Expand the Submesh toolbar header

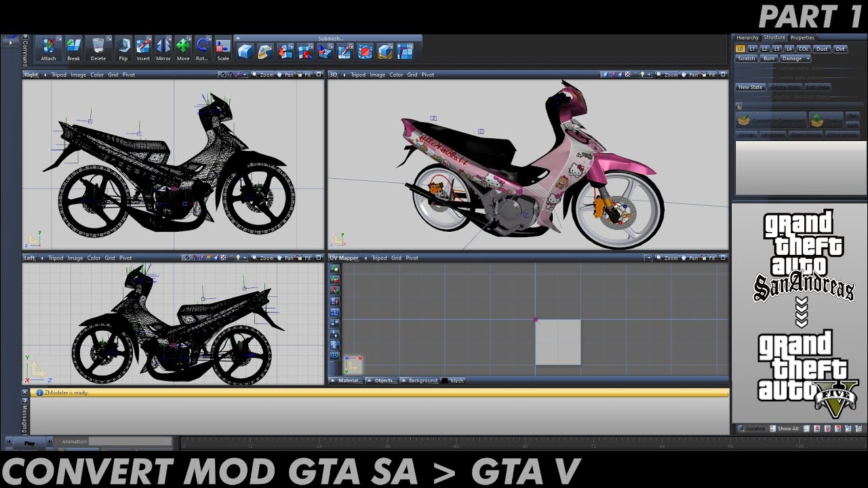click(330, 39)
